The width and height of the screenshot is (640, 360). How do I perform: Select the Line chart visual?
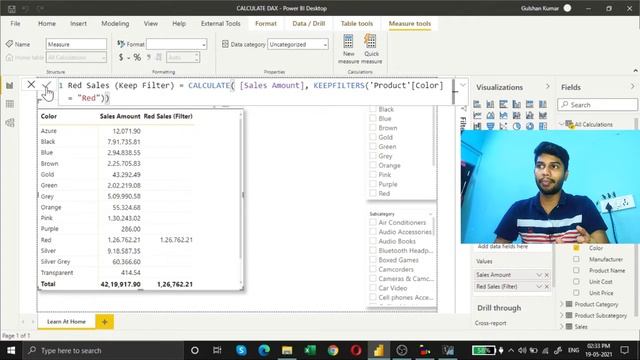(477, 116)
